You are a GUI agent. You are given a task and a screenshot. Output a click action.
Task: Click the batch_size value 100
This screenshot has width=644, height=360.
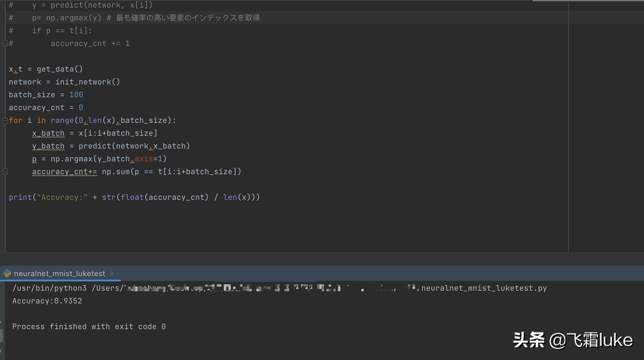coord(76,95)
